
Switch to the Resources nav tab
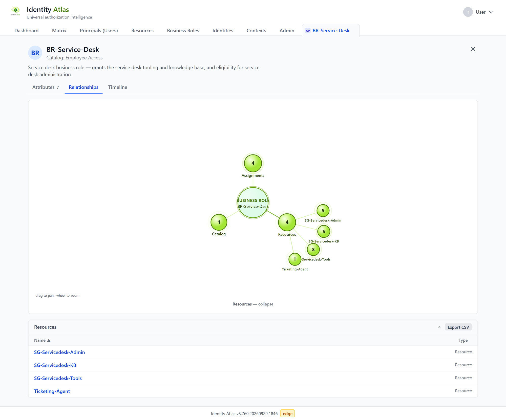(x=142, y=31)
